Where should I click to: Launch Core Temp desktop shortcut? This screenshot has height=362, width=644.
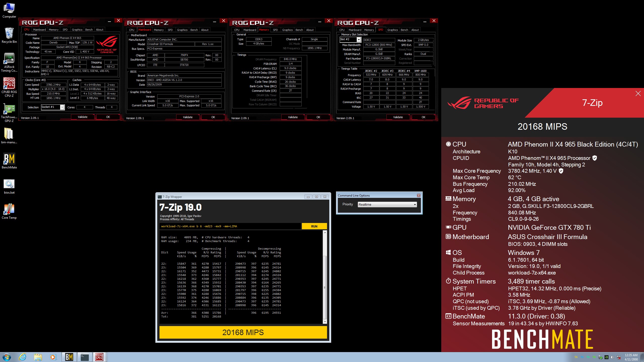[x=9, y=211]
